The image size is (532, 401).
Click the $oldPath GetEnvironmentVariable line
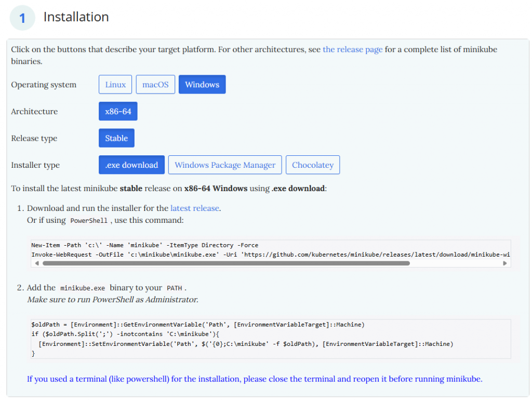198,325
